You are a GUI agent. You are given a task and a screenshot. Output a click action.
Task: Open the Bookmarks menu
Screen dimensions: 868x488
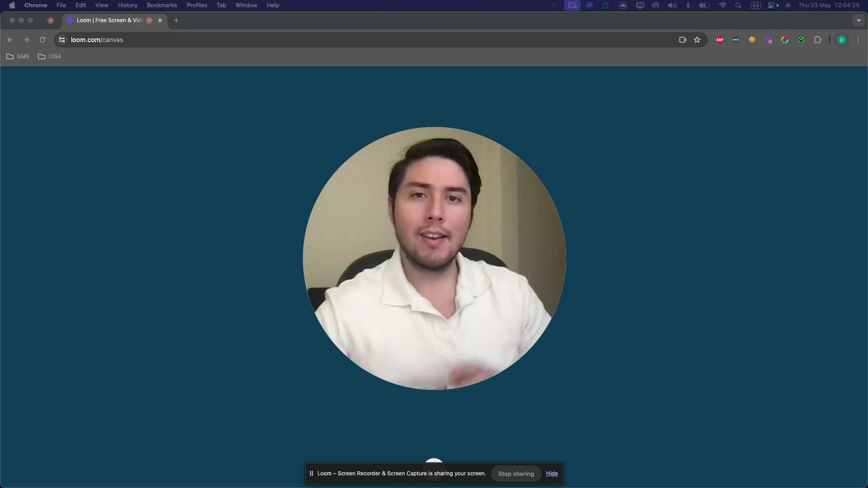162,5
